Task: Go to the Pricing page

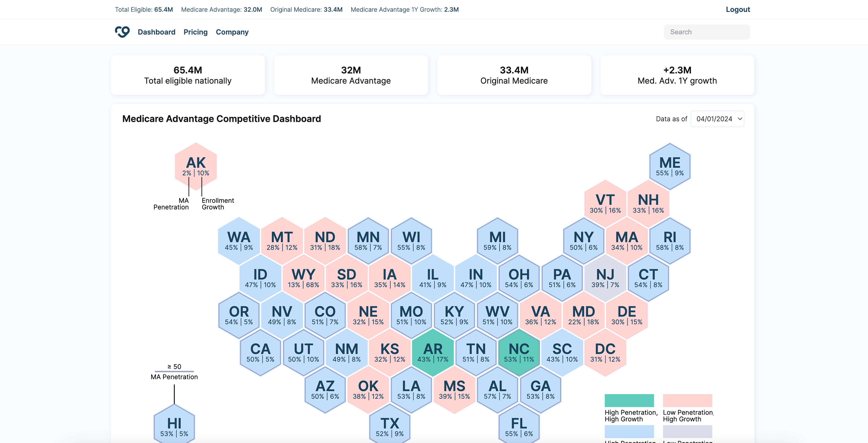Action: coord(195,32)
